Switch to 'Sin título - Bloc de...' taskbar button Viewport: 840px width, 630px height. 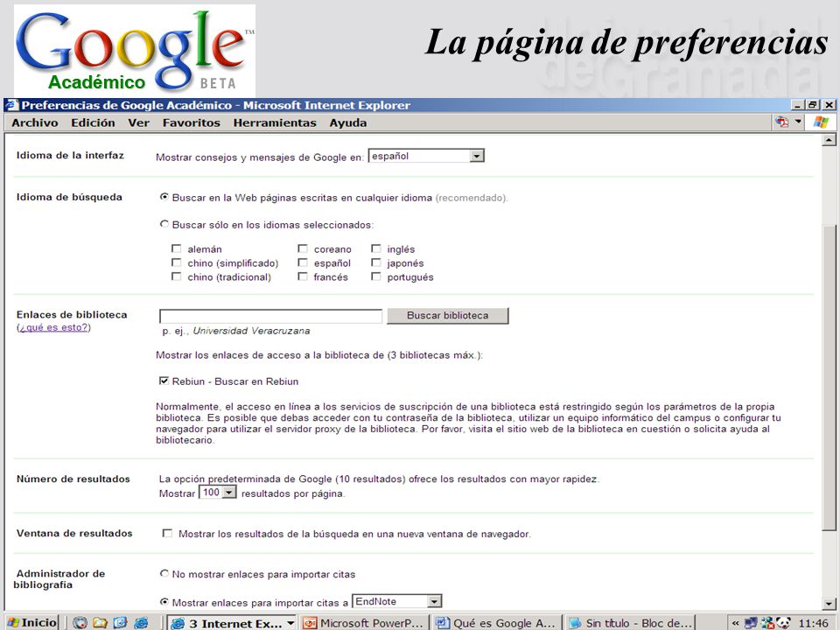[x=631, y=623]
